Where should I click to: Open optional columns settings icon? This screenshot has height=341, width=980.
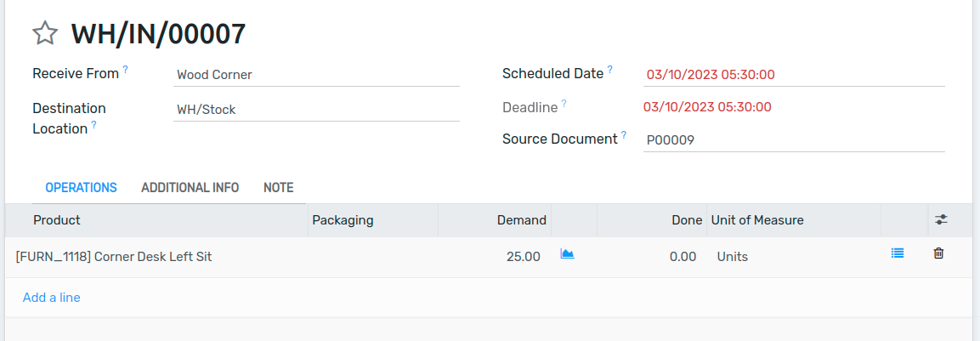pos(941,219)
